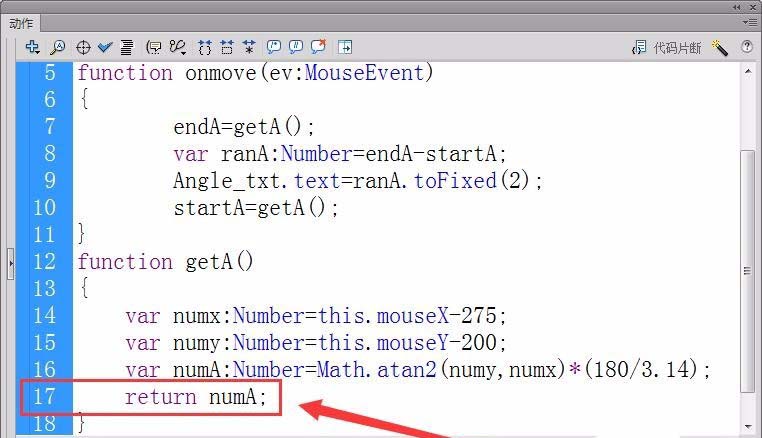This screenshot has height=438, width=762.
Task: Click the scrollbar down arrow
Action: click(x=748, y=426)
